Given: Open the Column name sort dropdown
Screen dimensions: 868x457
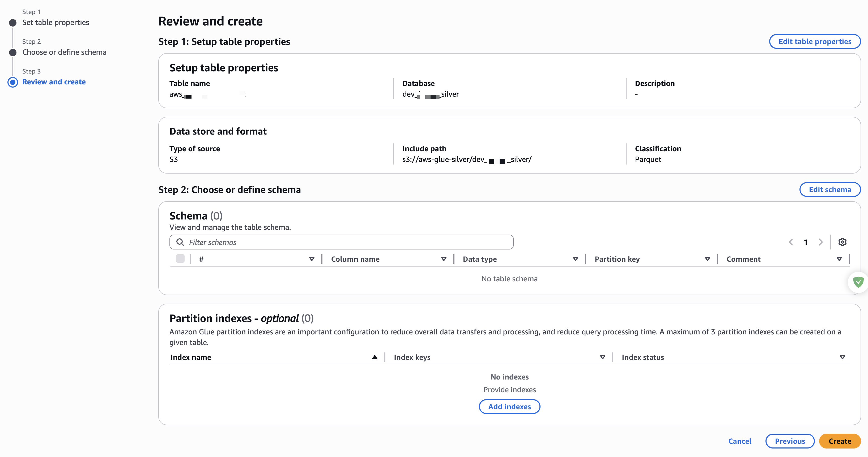Looking at the screenshot, I should click(x=444, y=259).
